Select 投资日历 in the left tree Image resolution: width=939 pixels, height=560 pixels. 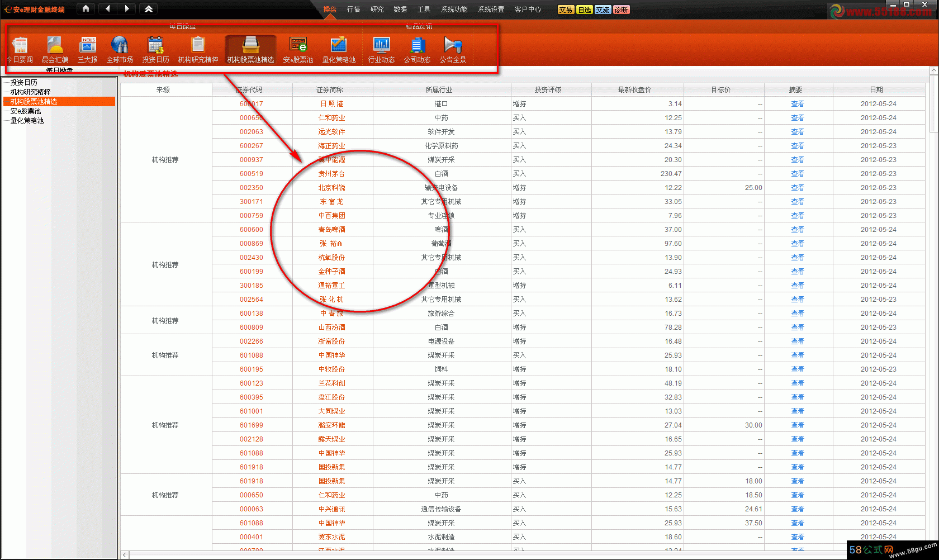tap(23, 82)
